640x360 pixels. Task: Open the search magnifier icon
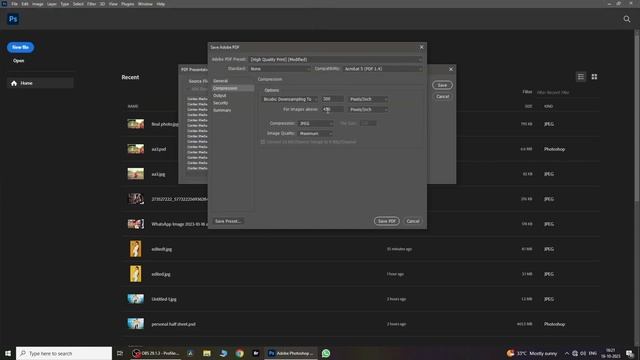coord(627,19)
